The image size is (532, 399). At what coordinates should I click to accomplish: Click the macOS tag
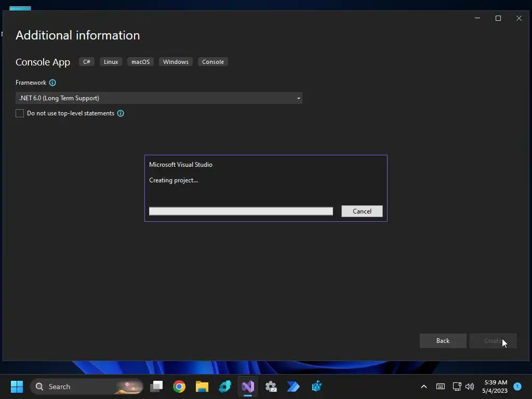pyautogui.click(x=140, y=62)
